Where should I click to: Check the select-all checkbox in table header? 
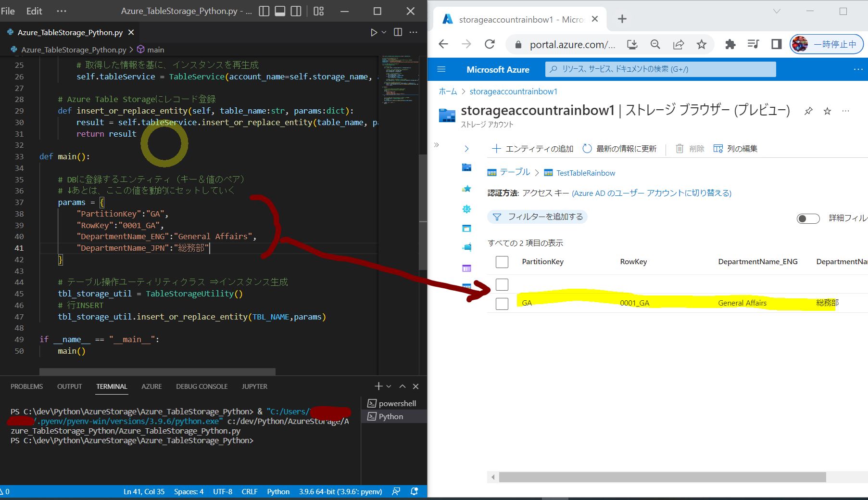point(502,262)
